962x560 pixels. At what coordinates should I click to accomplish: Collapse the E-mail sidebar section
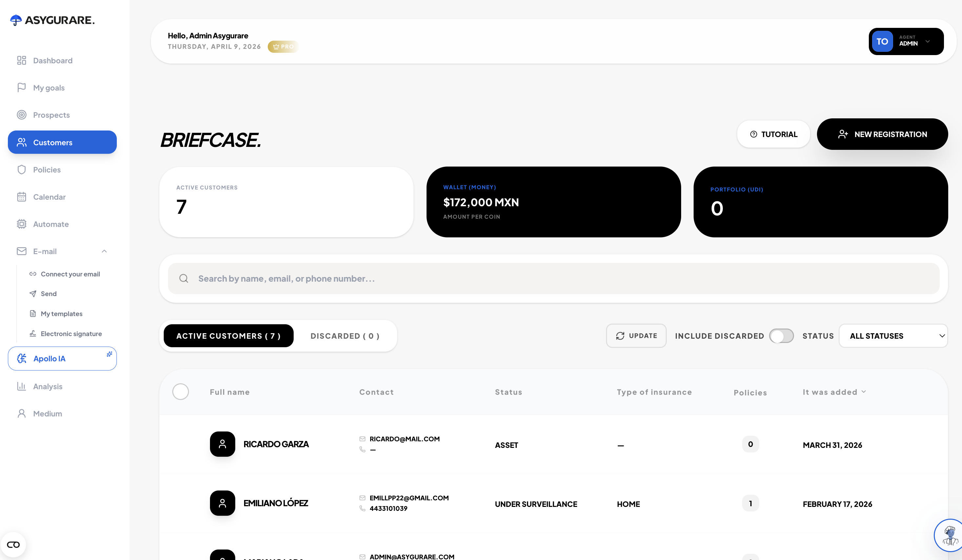click(104, 251)
